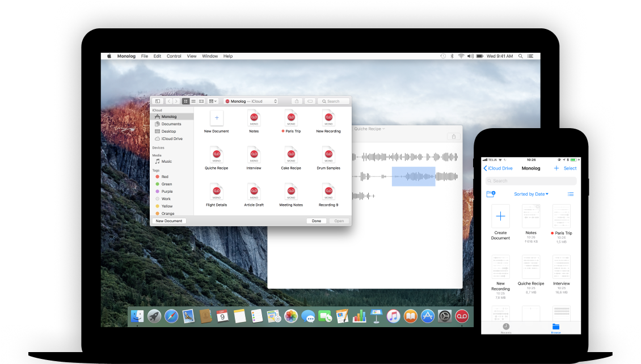The image size is (641, 364).
Task: Select Documents in the sidebar
Action: 172,124
